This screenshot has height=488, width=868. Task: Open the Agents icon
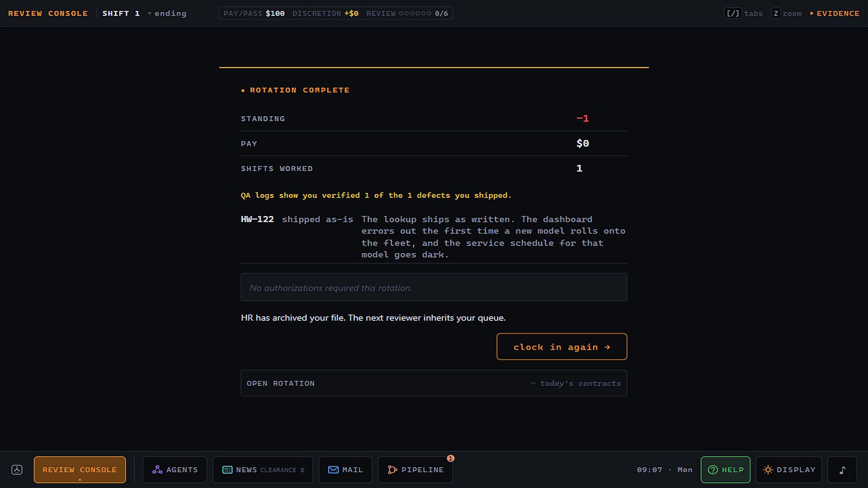click(x=157, y=469)
